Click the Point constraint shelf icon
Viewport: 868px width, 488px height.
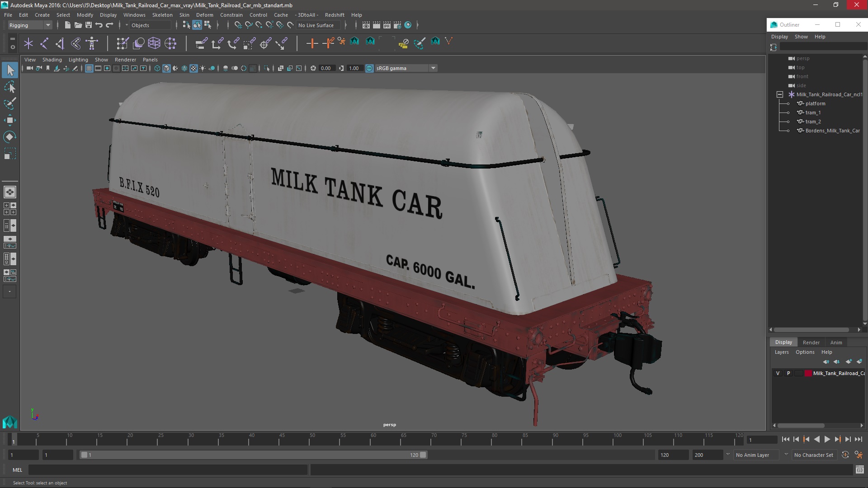pos(217,43)
